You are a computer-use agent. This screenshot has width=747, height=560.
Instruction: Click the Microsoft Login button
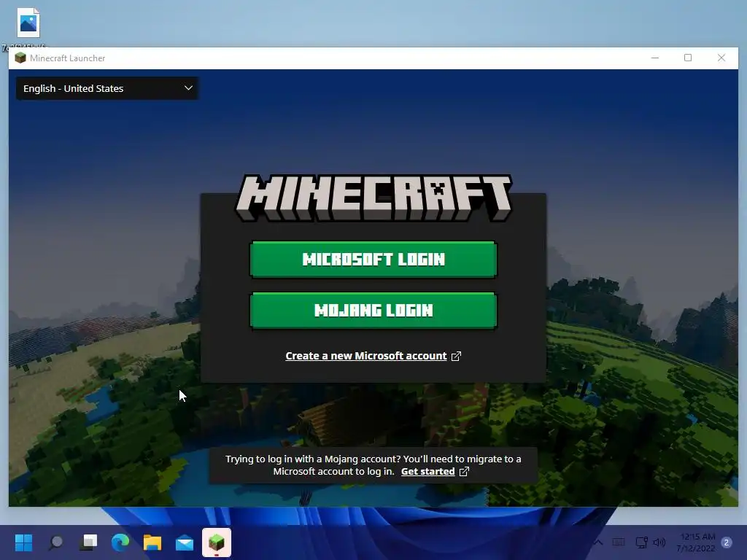(x=373, y=259)
